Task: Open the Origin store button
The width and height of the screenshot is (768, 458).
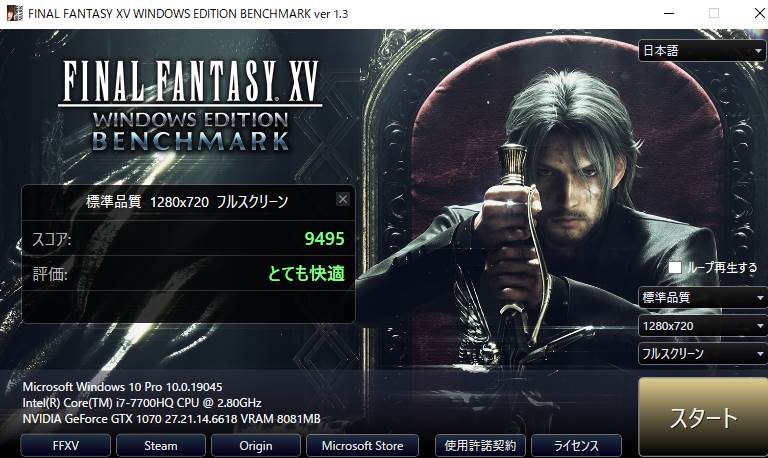Action: (x=256, y=446)
